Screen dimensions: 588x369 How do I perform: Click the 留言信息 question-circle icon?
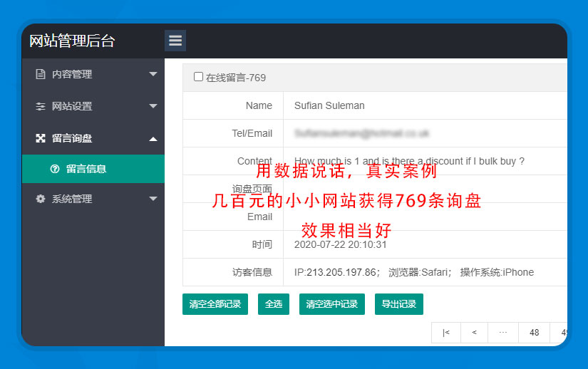55,169
